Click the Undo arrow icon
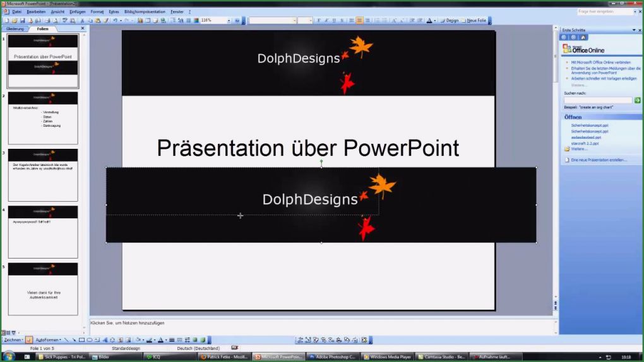 pos(115,21)
